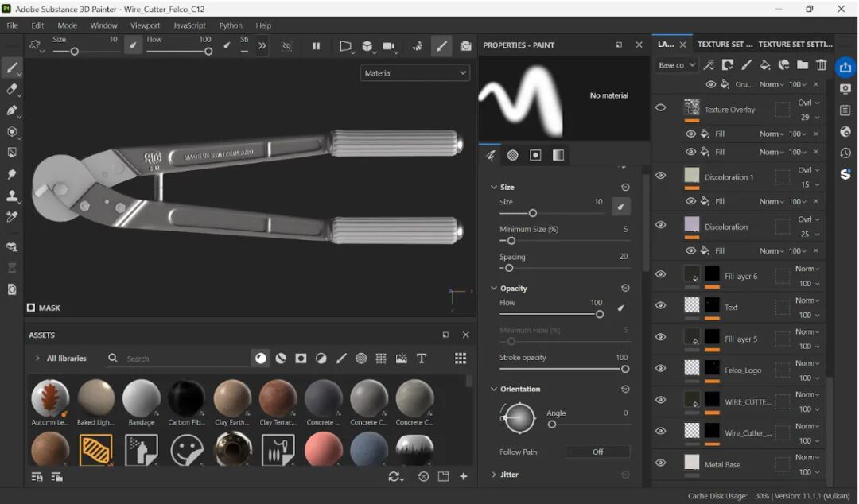Add a fill layer bucket icon
Image resolution: width=859 pixels, height=504 pixels.
click(x=765, y=64)
